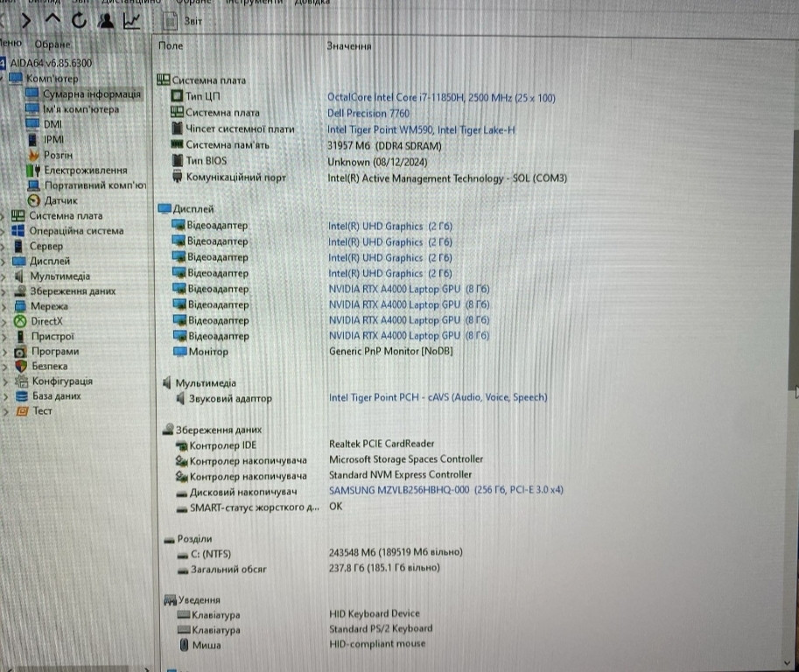
Task: Expand the Операційна система tree node
Action: (4, 230)
